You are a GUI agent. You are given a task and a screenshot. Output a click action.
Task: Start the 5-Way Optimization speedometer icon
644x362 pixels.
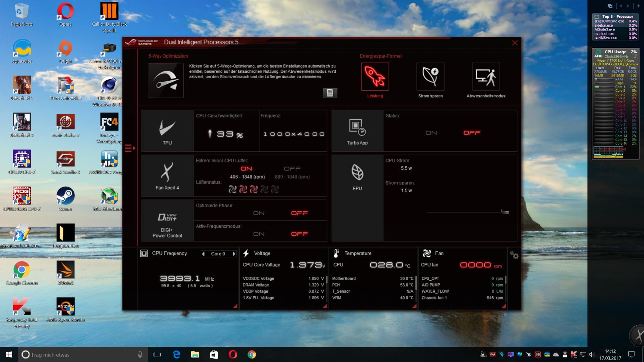[x=166, y=80]
